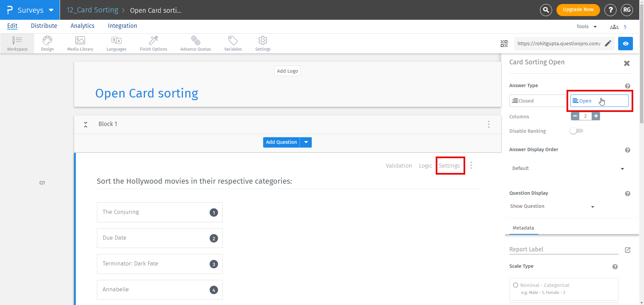644x305 pixels.
Task: Select the Closed answer type
Action: 539,101
